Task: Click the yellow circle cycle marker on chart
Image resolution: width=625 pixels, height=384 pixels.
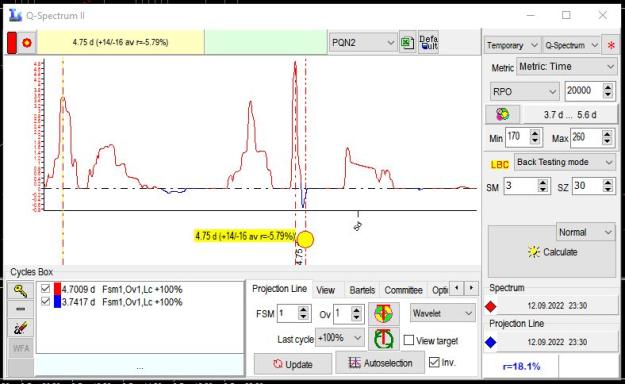Action: 306,239
